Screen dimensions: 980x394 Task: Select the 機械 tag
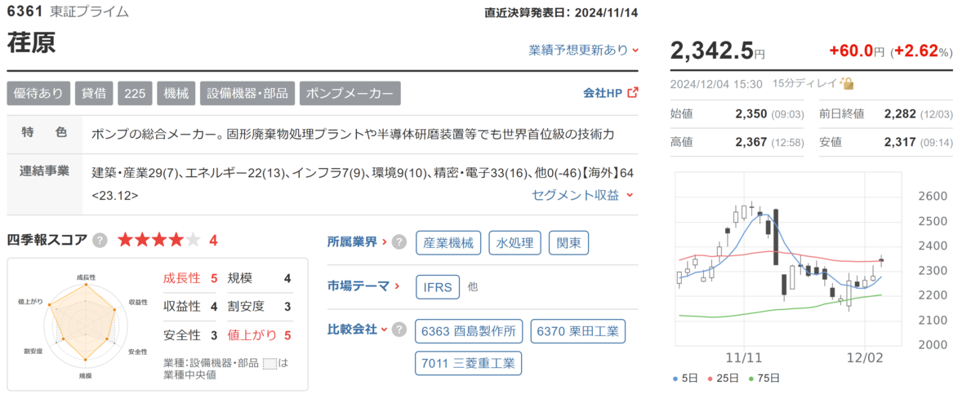[x=176, y=93]
